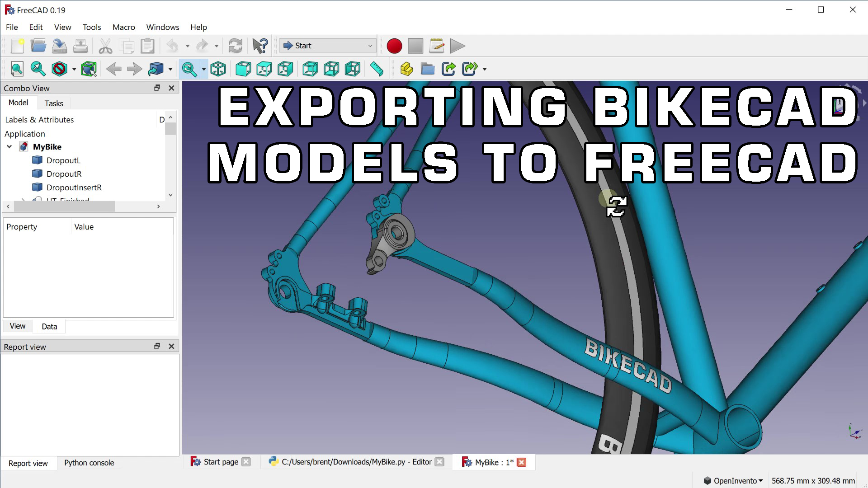The image size is (868, 488).
Task: Open the Macro menu
Action: pyautogui.click(x=124, y=27)
